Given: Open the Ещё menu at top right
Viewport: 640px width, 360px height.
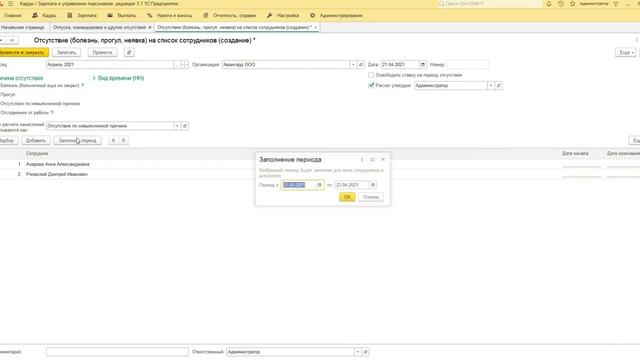Looking at the screenshot, I should 626,53.
